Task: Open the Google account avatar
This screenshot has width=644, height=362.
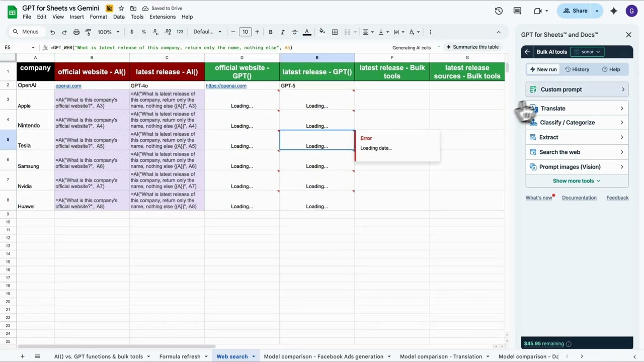Action: pos(631,11)
